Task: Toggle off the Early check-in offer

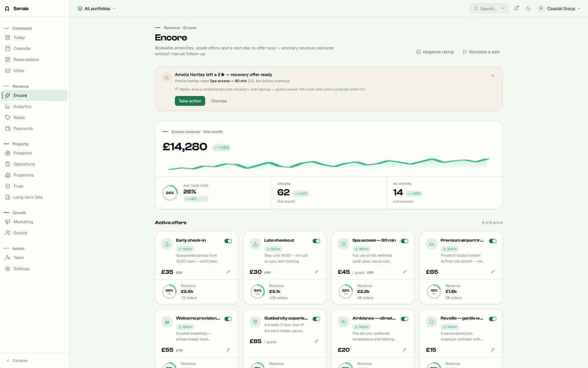Action: 228,241
